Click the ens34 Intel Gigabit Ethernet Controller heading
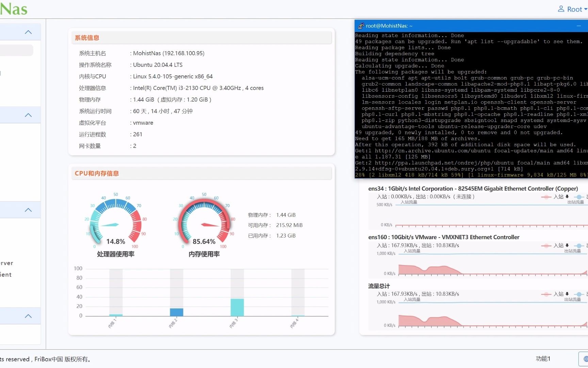This screenshot has height=368, width=588. pos(473,188)
